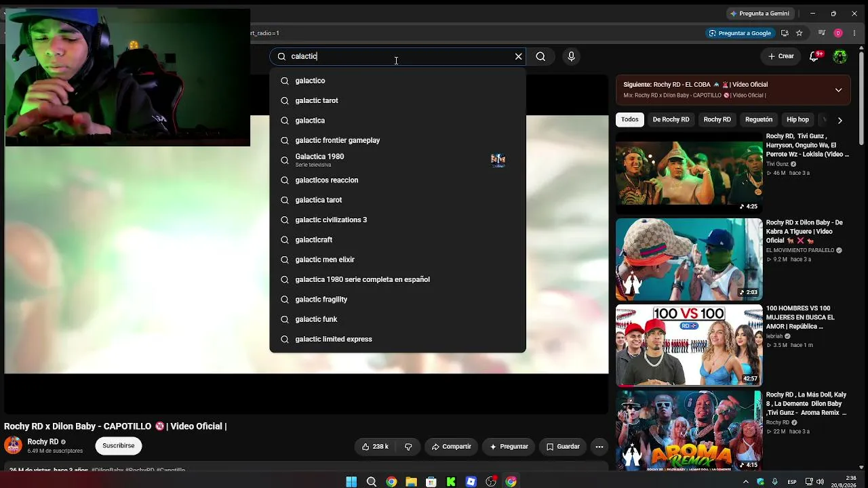
Task: Visit EL MOVIMIENTO PARALELO channel
Action: (x=800, y=250)
